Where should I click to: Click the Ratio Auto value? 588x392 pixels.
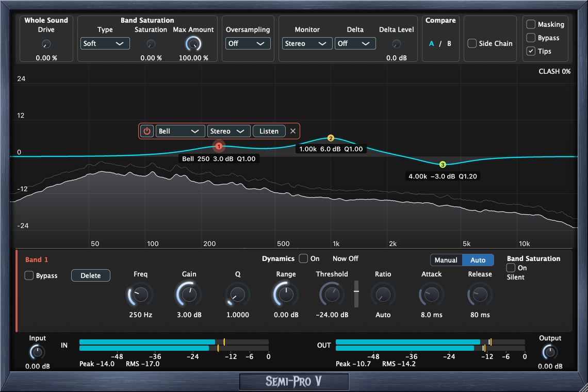[383, 315]
